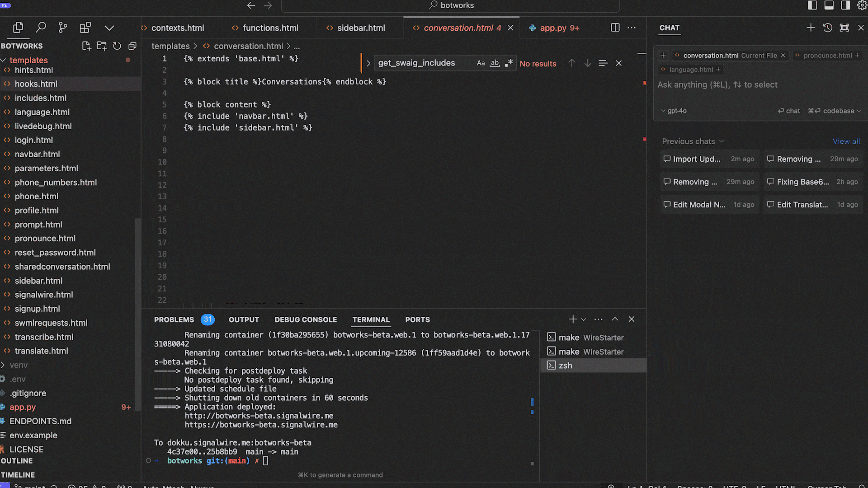The height and width of the screenshot is (488, 868).
Task: Open the gpt-4o model dropdown
Action: pyautogui.click(x=674, y=111)
